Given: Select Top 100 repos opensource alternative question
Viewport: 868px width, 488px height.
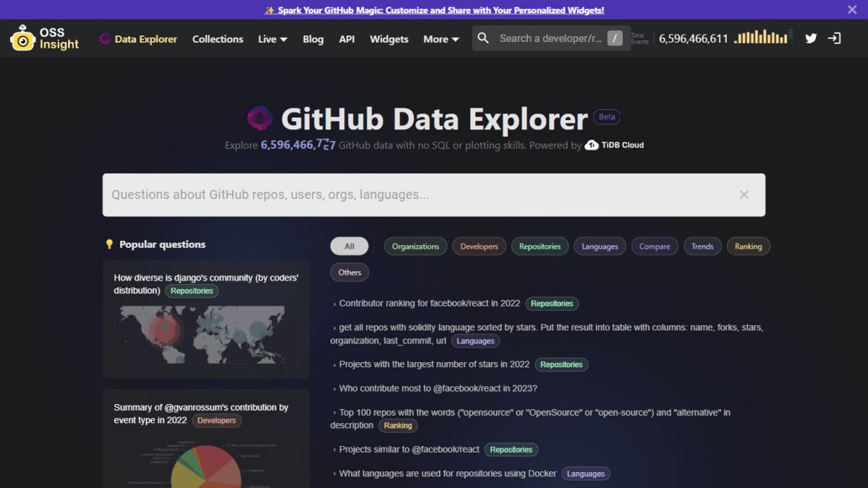Looking at the screenshot, I should tap(530, 419).
